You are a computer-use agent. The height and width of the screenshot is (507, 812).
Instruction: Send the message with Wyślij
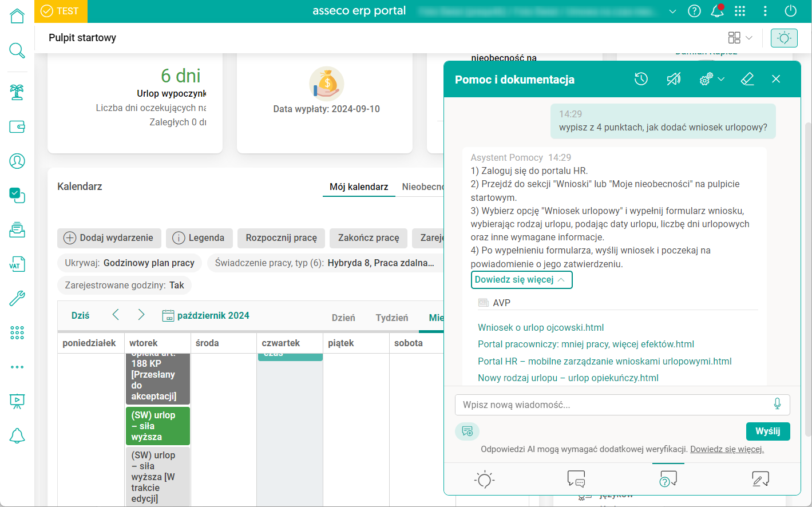click(x=768, y=431)
